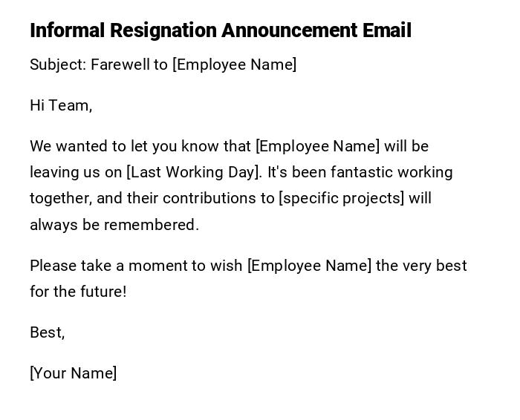Click the word 'Email' in the heading
Image resolution: width=520 pixels, height=420 pixels.
(x=386, y=30)
